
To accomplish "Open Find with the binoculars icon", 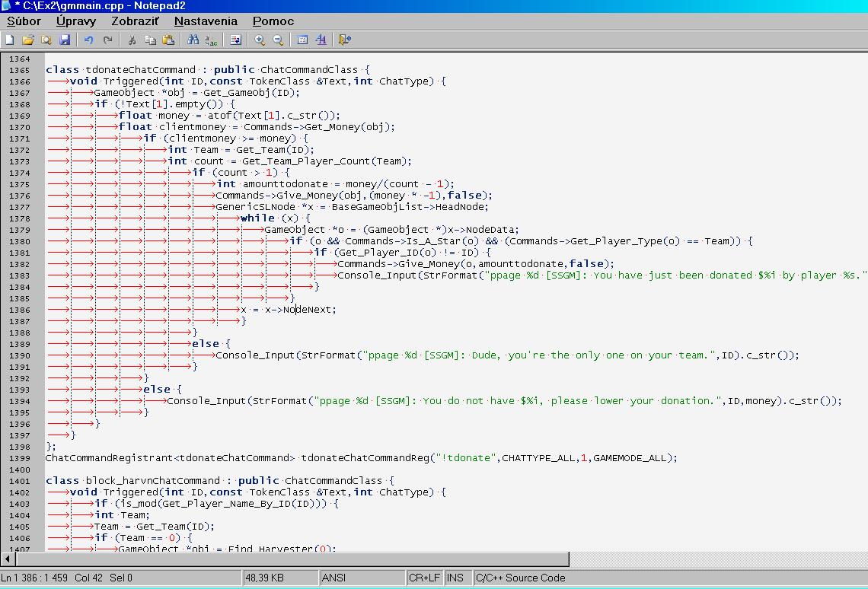I will [193, 40].
